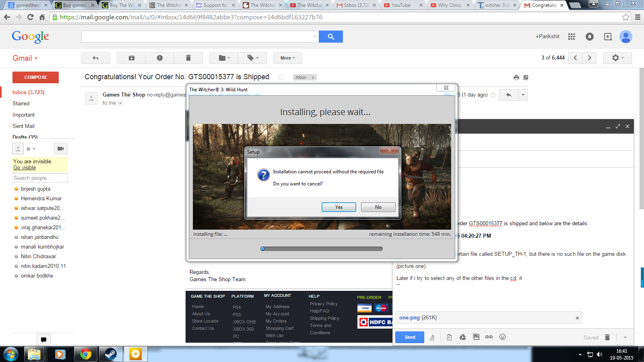
Task: Click No in the Setup dialog
Action: [378, 207]
